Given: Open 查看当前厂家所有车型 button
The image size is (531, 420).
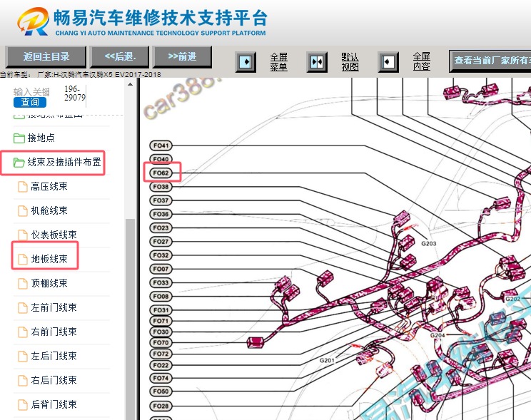Looking at the screenshot, I should pos(490,61).
